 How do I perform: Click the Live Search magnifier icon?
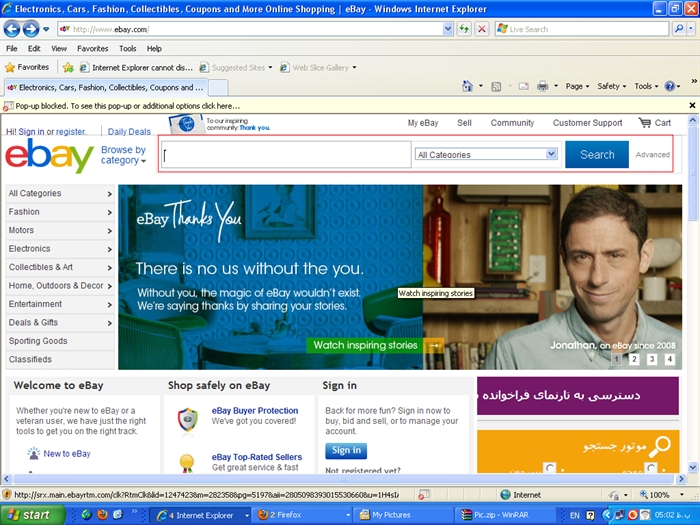pos(679,29)
